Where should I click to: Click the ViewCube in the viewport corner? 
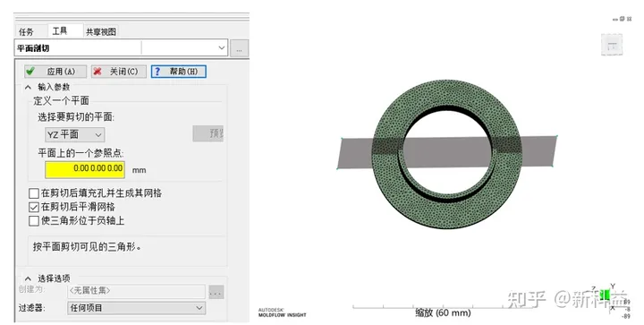click(x=612, y=45)
